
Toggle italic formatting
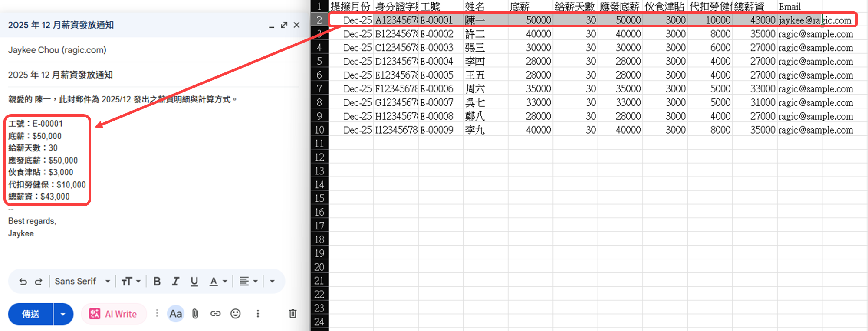(175, 282)
